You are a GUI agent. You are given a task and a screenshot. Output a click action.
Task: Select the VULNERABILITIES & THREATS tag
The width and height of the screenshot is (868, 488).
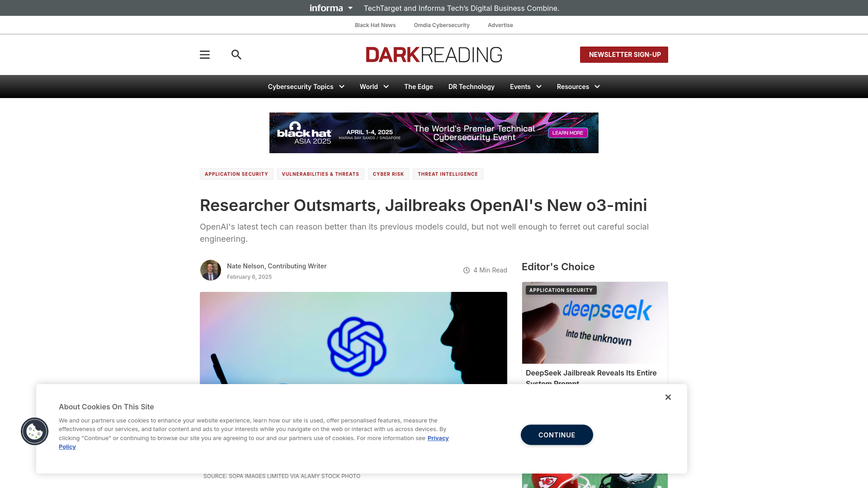coord(320,174)
